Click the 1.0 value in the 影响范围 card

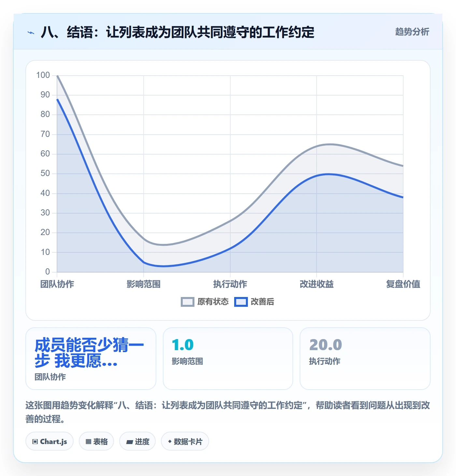coord(183,345)
